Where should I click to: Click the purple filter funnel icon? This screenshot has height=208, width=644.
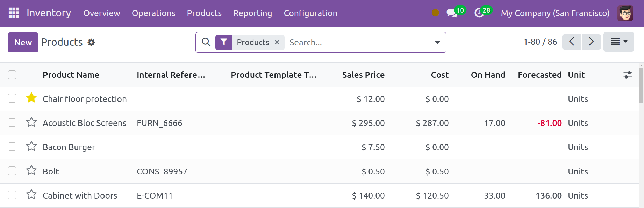[224, 42]
